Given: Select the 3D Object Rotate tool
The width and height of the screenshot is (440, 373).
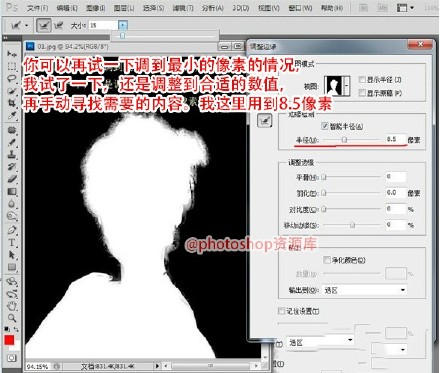Looking at the screenshot, I should click(x=12, y=282).
